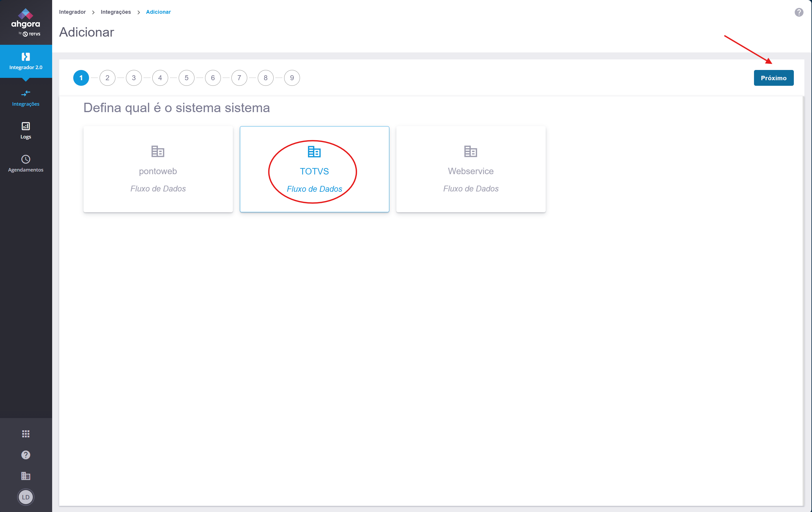Click the sidebar help question mark icon
The height and width of the screenshot is (512, 812).
point(25,455)
